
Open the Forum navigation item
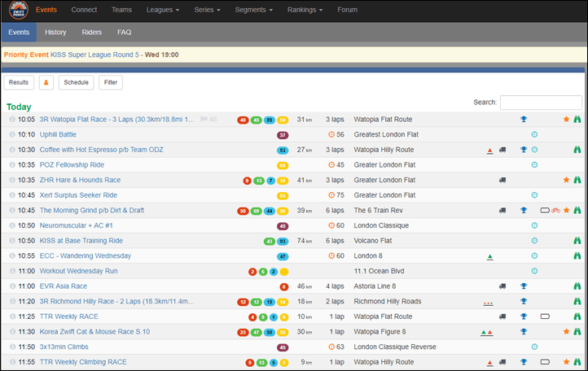pyautogui.click(x=347, y=10)
